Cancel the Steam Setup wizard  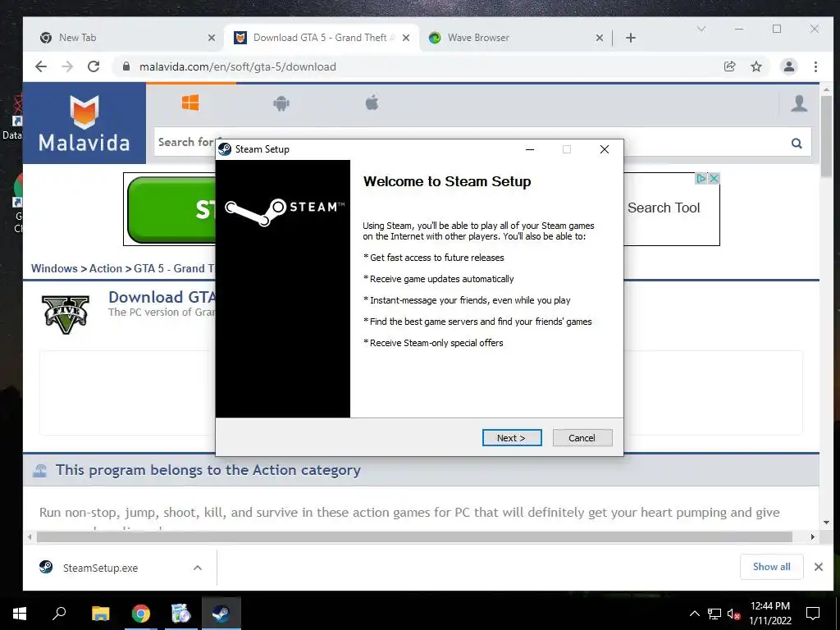[582, 438]
